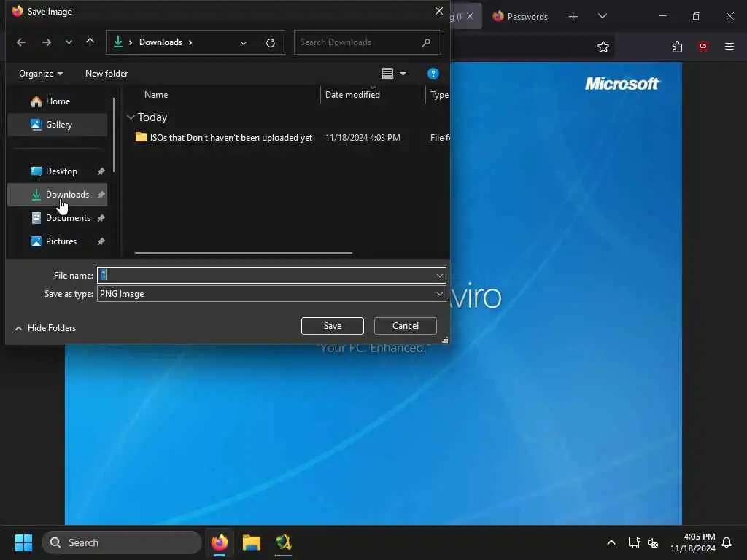The width and height of the screenshot is (747, 560).
Task: Click the pin icon next to Documents
Action: (x=101, y=218)
